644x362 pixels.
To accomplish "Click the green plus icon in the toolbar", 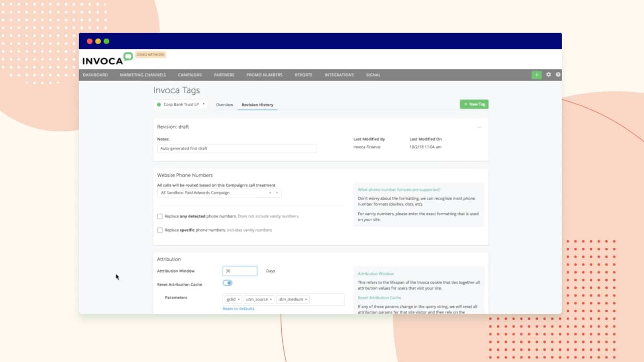I will 536,74.
